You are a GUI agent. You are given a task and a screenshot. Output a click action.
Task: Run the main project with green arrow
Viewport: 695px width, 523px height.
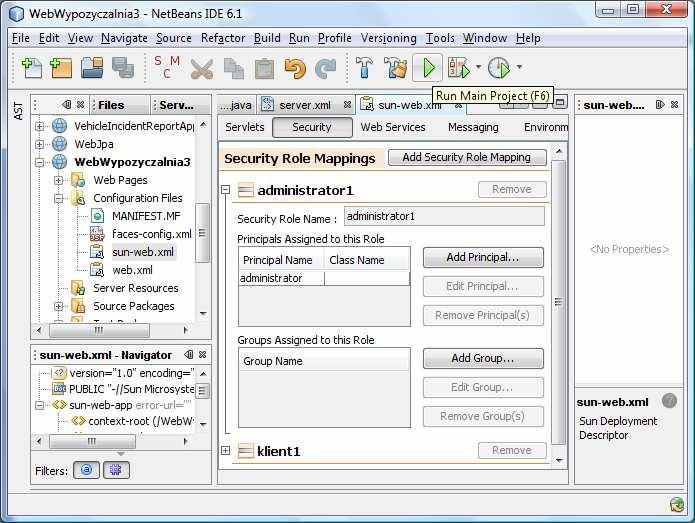click(x=427, y=68)
